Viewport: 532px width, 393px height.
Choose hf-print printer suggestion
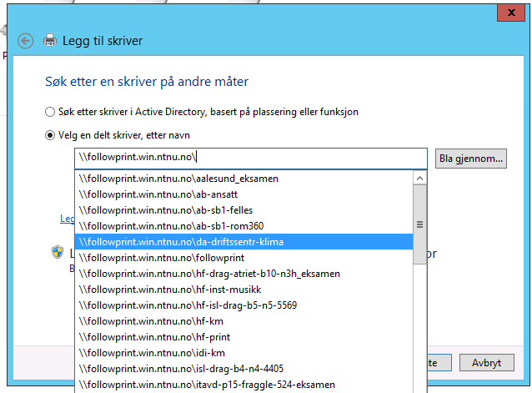pyautogui.click(x=243, y=337)
